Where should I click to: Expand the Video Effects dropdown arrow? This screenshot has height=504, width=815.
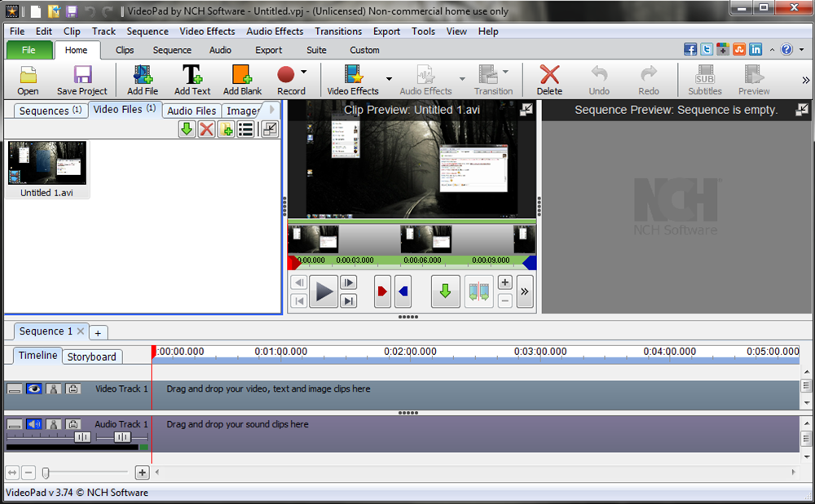tap(389, 79)
